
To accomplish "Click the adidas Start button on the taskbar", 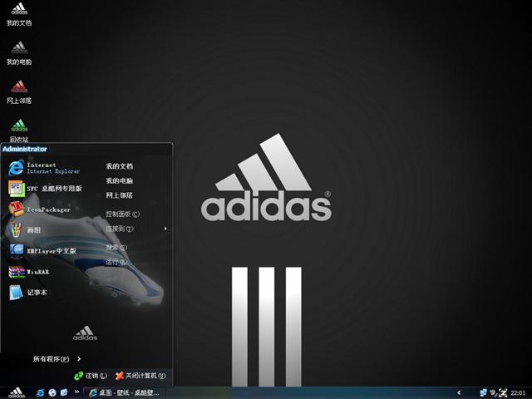I will click(x=17, y=392).
